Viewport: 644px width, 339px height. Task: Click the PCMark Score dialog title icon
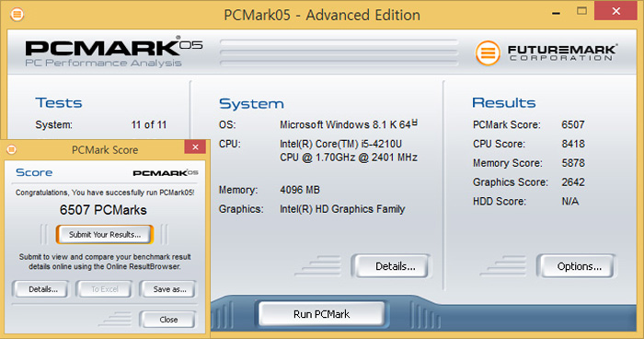coord(11,149)
